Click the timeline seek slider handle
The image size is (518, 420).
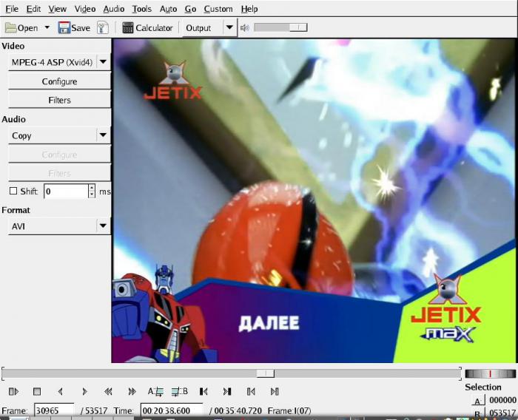point(266,373)
